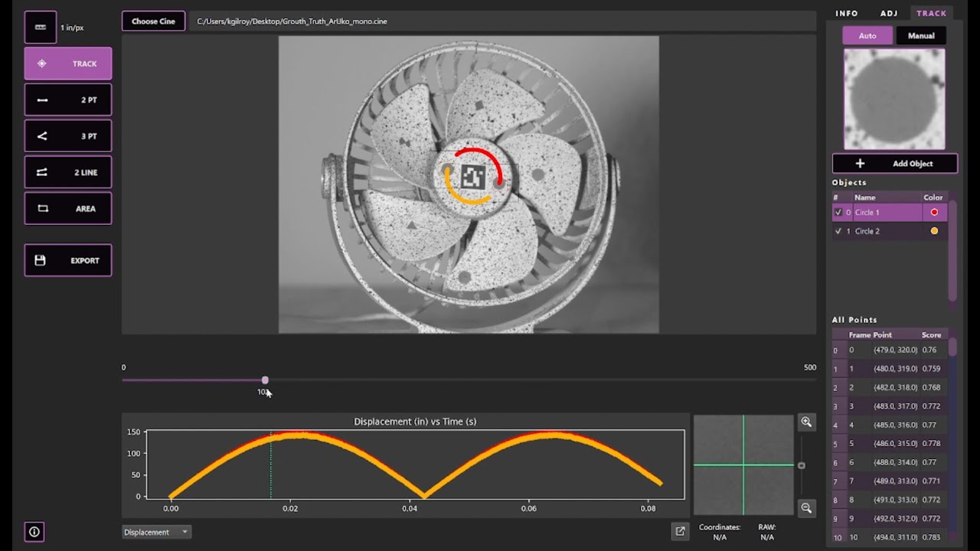
Task: Click the EXPORT save button
Action: point(68,260)
